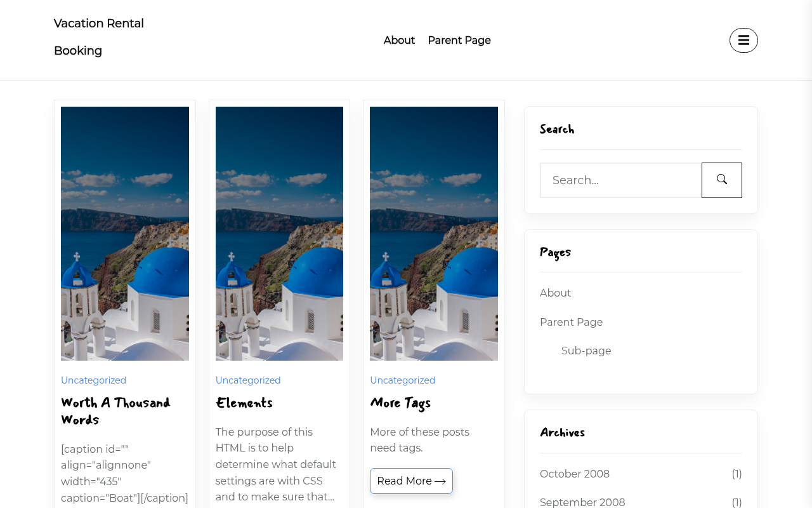
Task: Open the Sub-page link
Action: click(x=586, y=351)
